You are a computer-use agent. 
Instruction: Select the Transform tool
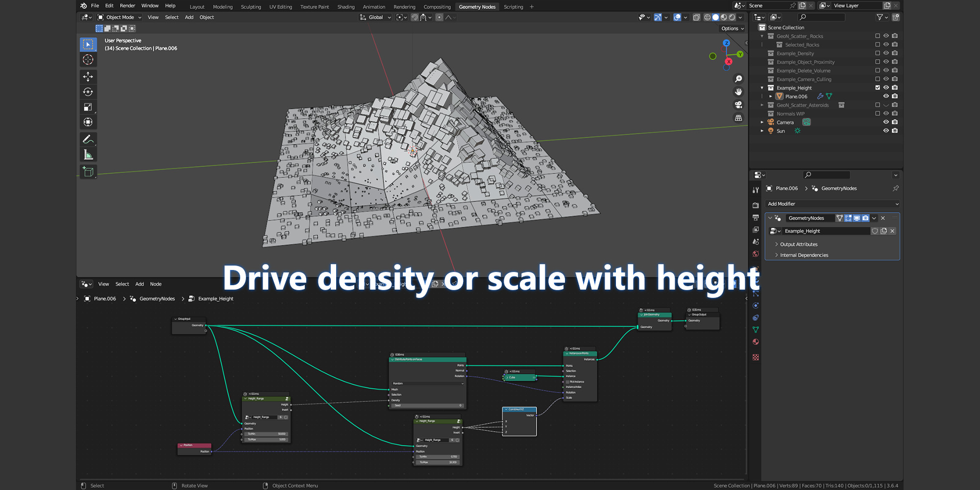coord(88,122)
